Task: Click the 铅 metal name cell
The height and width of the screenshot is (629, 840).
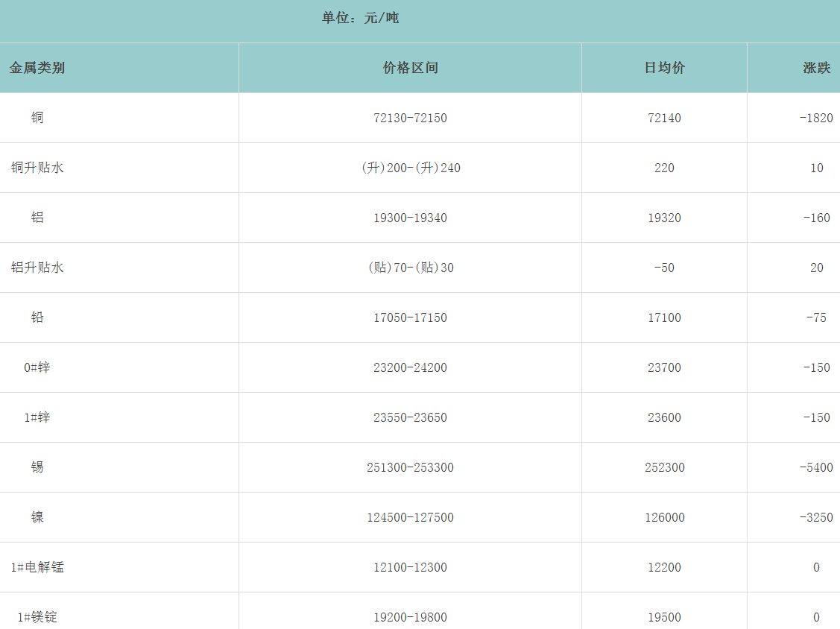Action: pos(37,317)
